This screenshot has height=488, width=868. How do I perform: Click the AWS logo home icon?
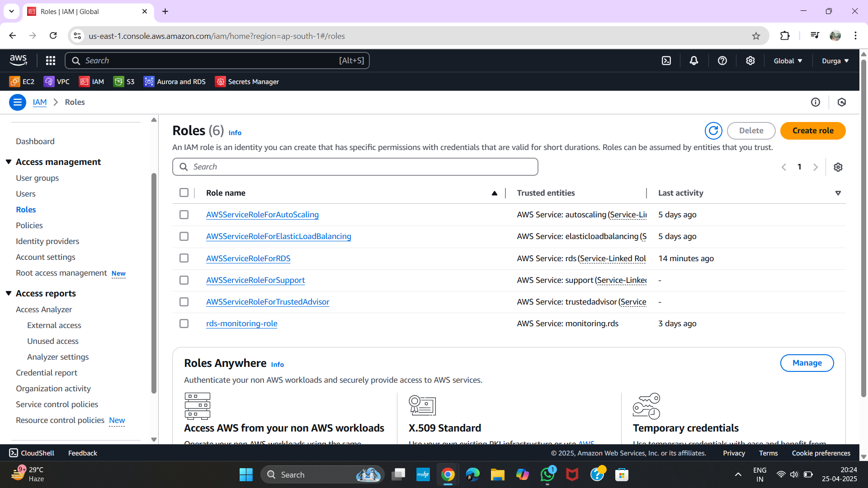19,60
